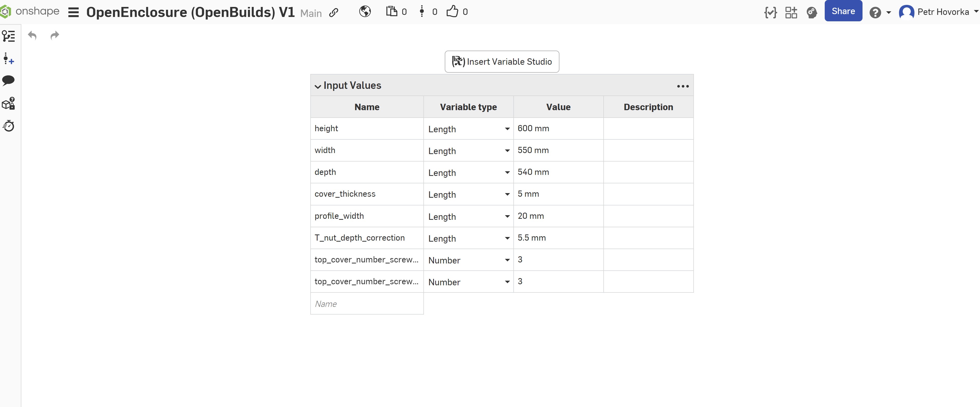Click the Name column header
980x407 pixels.
367,107
